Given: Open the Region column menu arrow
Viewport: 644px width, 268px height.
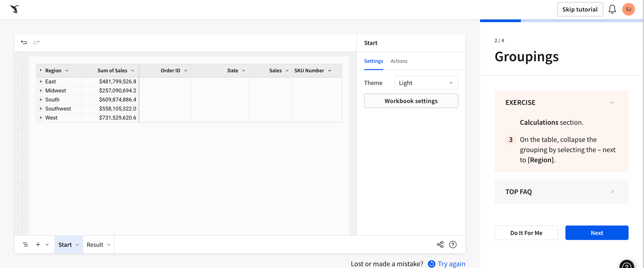Looking at the screenshot, I should tap(67, 71).
